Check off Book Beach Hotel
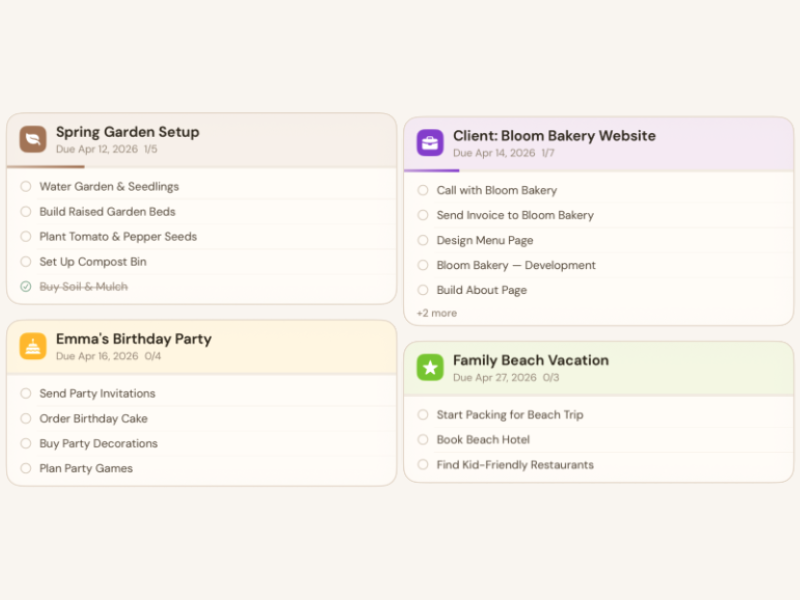Image resolution: width=800 pixels, height=600 pixels. (x=423, y=439)
